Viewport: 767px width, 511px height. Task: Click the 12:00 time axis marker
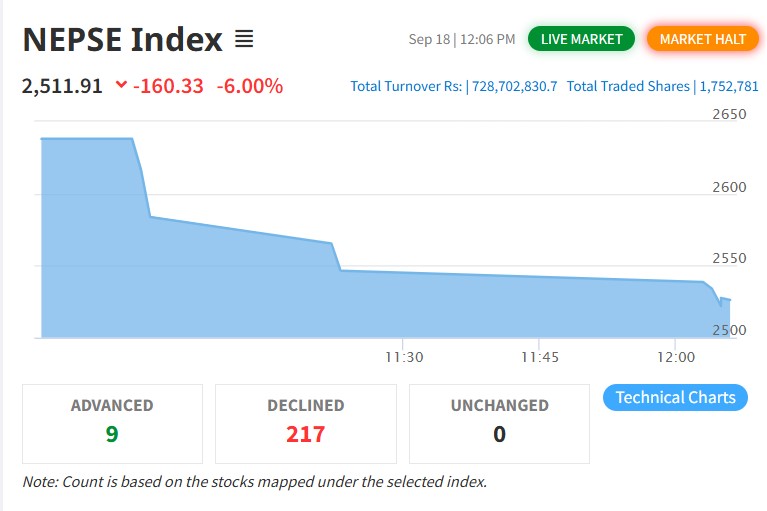(676, 357)
